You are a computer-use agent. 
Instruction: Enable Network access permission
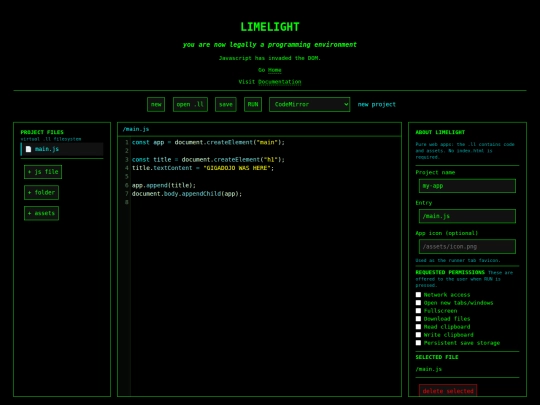[x=418, y=295]
